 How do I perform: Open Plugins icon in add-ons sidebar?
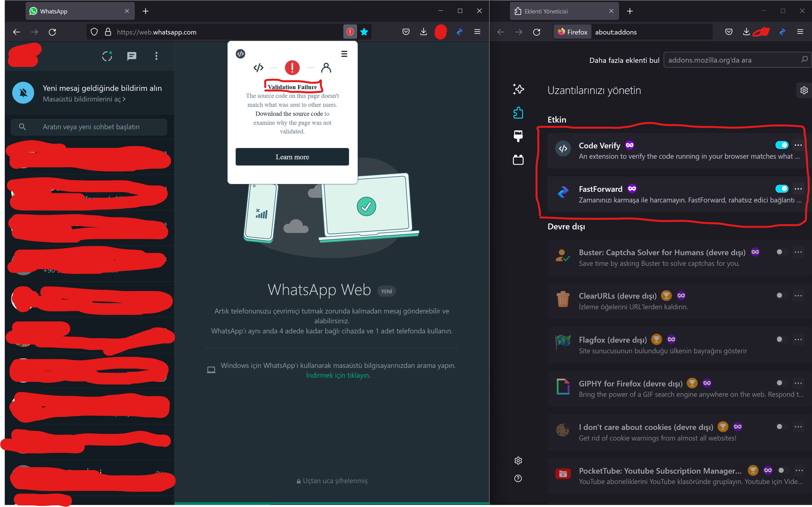[518, 160]
